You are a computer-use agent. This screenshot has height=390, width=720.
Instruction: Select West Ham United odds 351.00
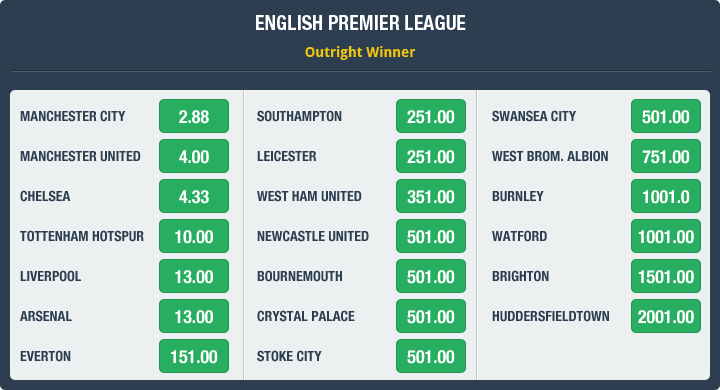pos(431,196)
